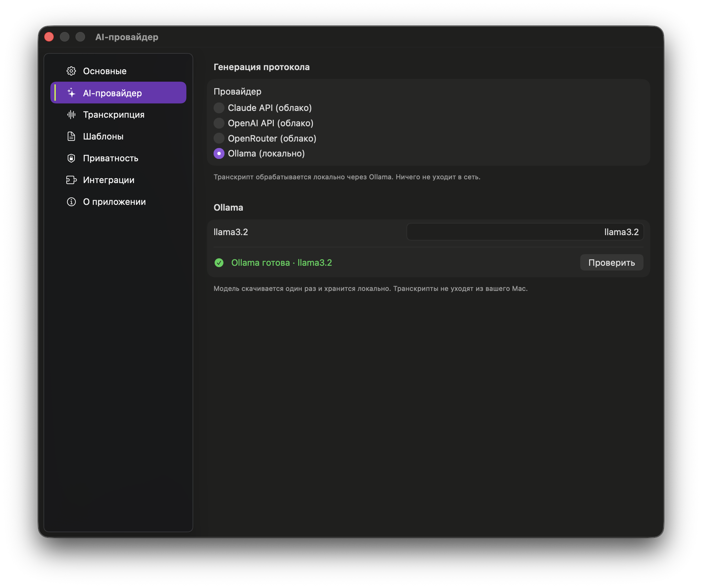
Task: Click the Генерация протокола heading
Action: 262,67
